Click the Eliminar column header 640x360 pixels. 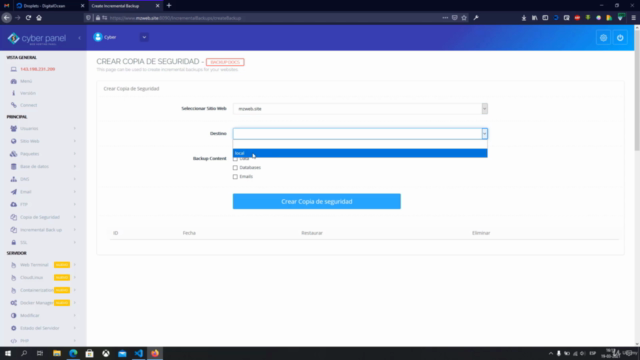tap(481, 233)
